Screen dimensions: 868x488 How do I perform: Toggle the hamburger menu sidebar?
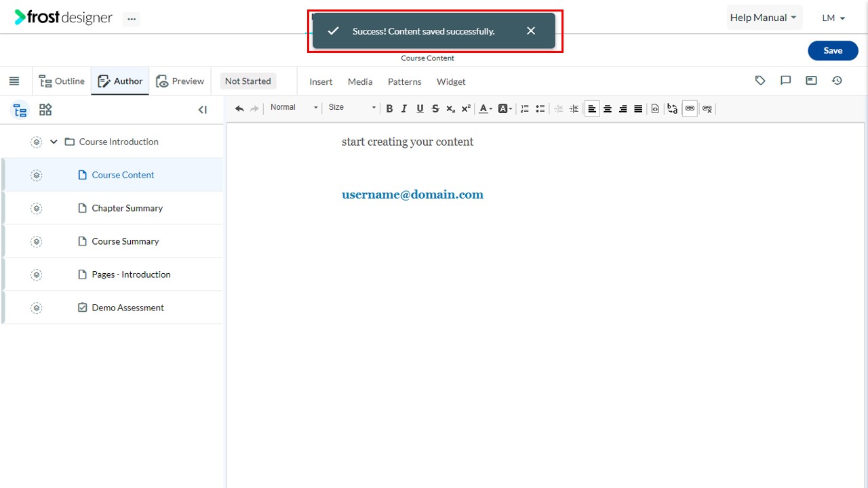click(x=14, y=81)
